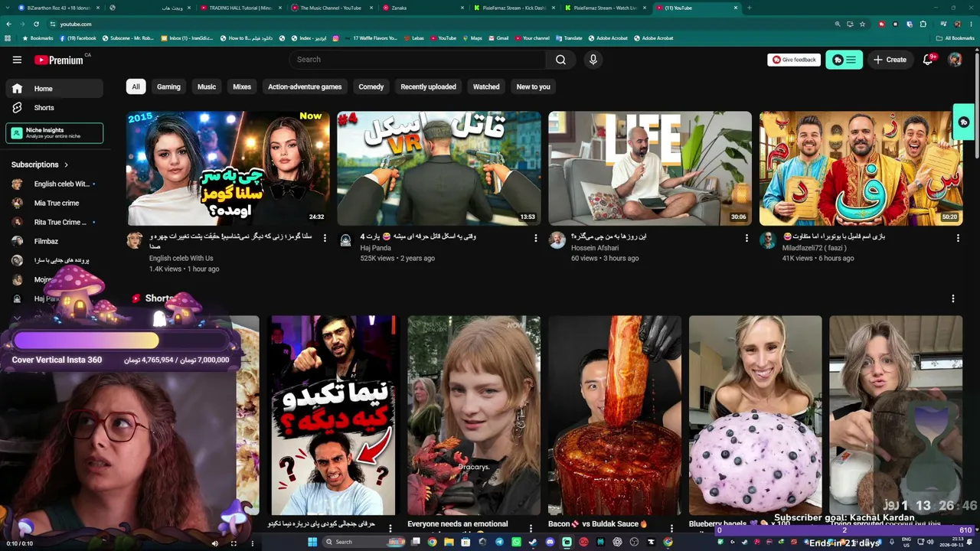
Task: Open the Windows Start menu
Action: 312,542
